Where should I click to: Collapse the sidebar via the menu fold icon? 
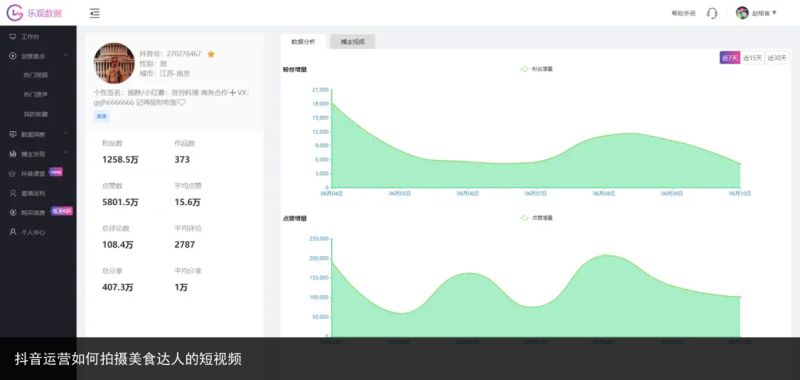94,13
